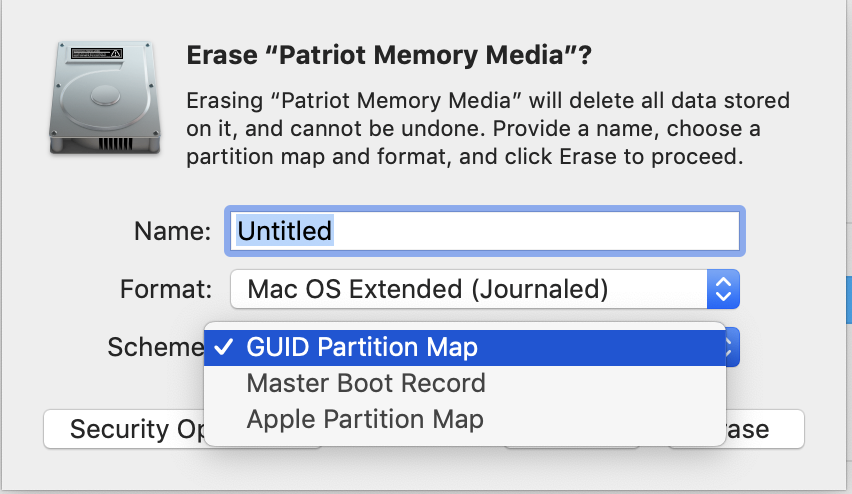Click the hard drive disk icon
The image size is (852, 494).
(105, 98)
